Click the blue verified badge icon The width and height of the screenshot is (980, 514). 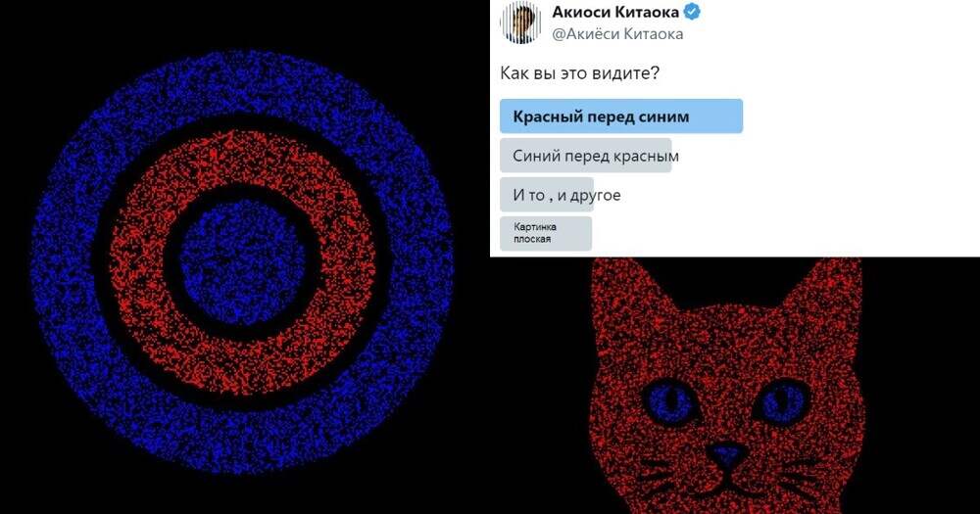point(691,11)
